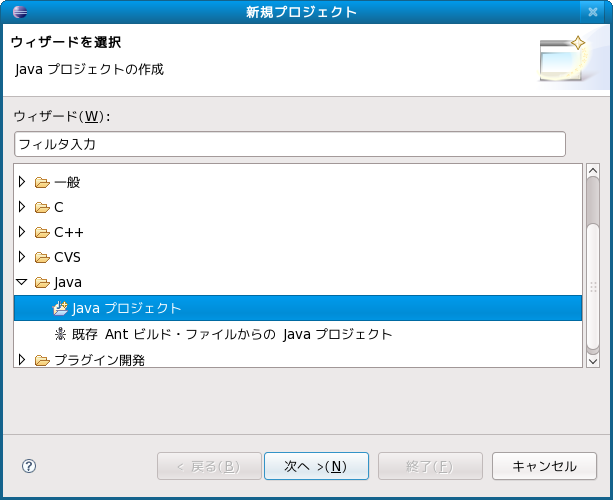Click the C folder icon
Screen dimensions: 613x500
point(42,208)
